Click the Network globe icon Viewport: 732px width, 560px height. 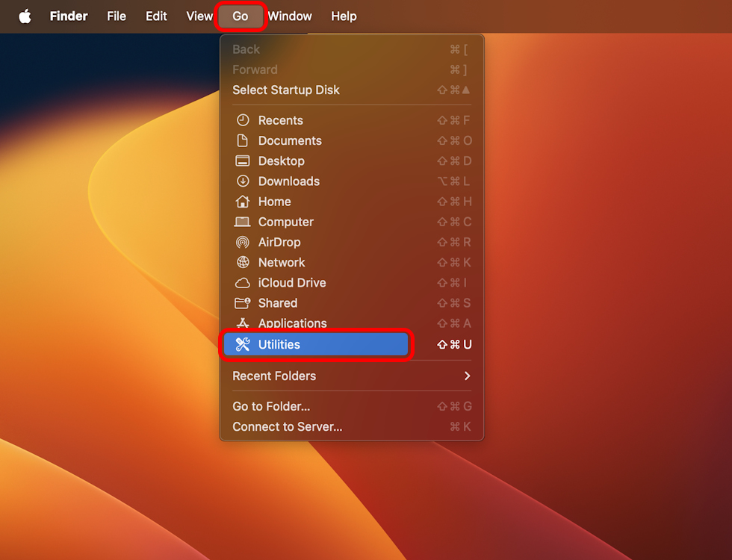tap(242, 262)
